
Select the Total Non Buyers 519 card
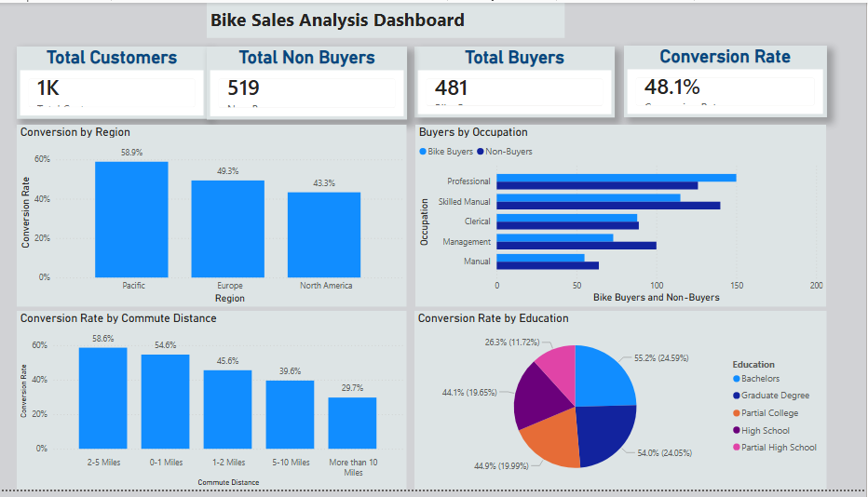coord(306,83)
